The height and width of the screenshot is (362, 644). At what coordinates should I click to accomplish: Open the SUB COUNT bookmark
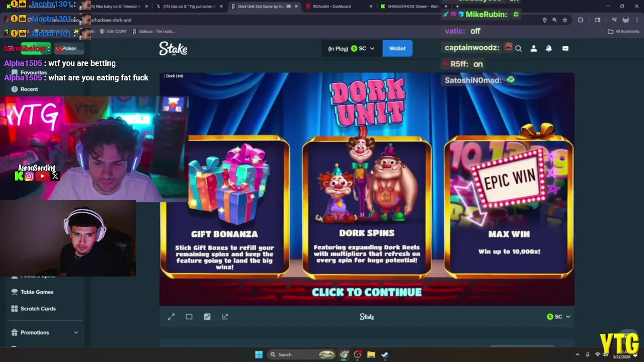[113, 31]
